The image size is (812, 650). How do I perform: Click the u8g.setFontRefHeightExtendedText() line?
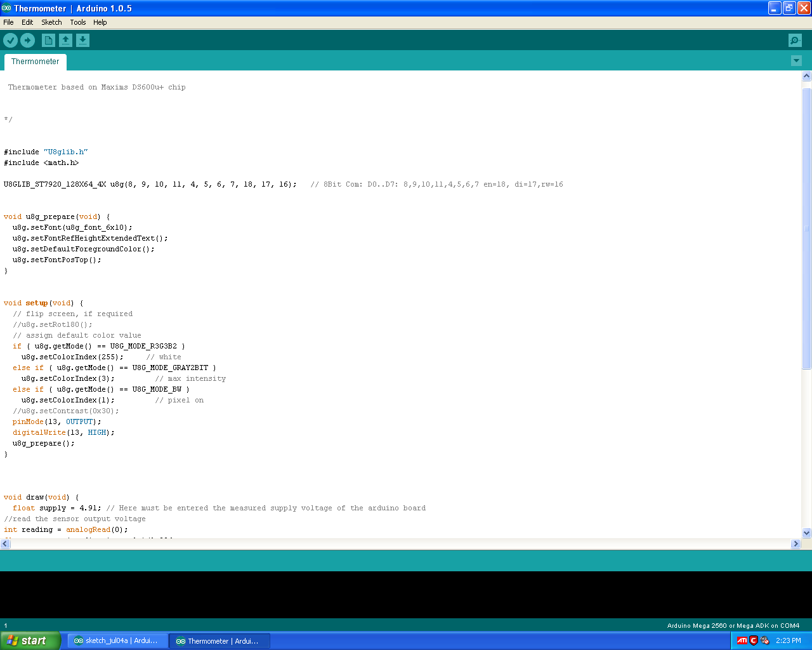90,239
